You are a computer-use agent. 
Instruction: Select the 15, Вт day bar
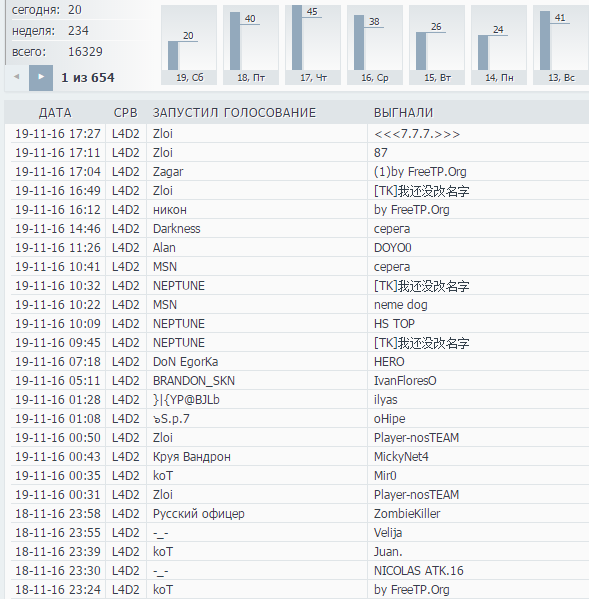click(437, 45)
